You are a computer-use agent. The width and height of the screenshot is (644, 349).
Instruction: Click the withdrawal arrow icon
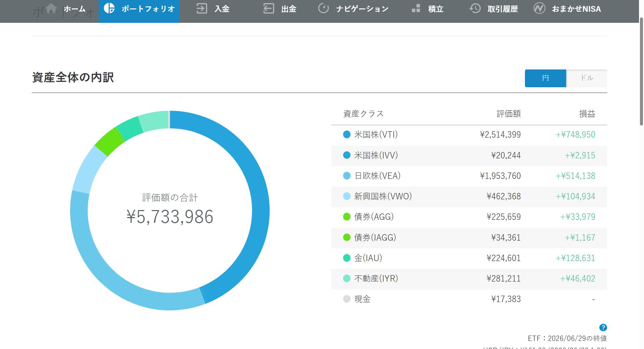coord(269,8)
